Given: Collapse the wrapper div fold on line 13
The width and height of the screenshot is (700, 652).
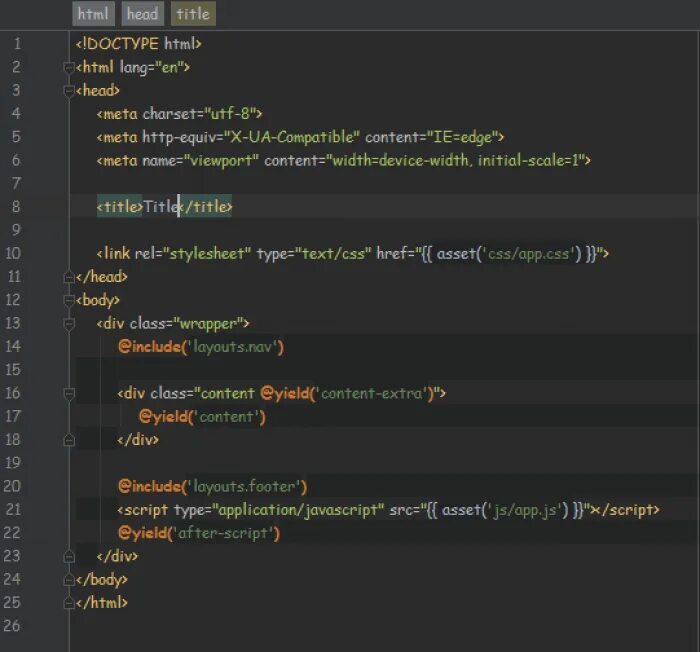Looking at the screenshot, I should [x=69, y=323].
